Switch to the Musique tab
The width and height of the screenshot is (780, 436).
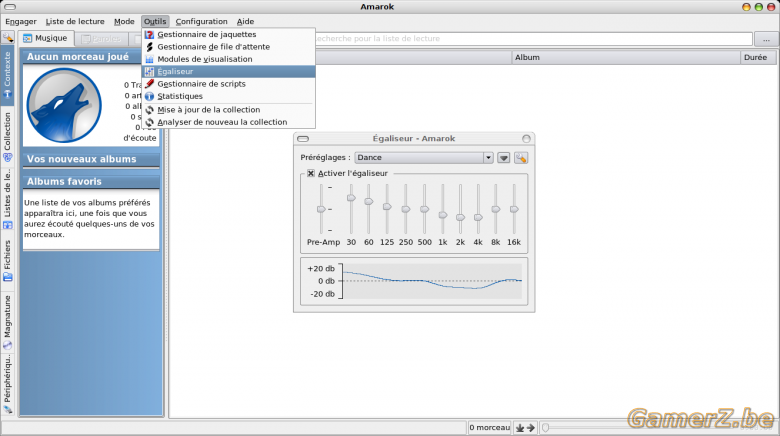(x=46, y=38)
